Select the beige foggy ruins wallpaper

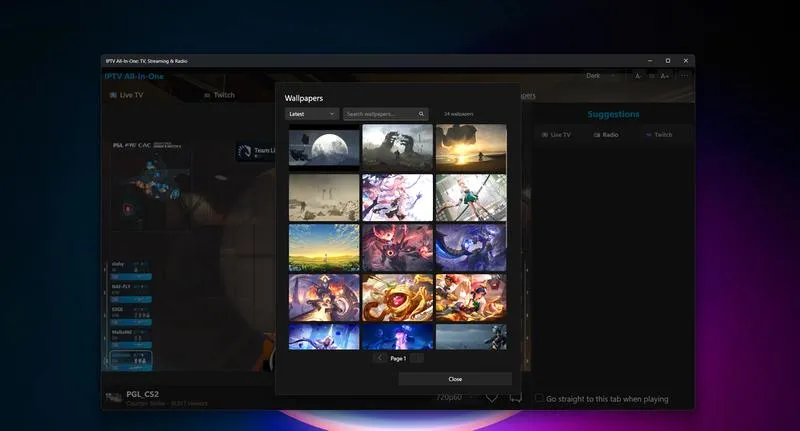[x=324, y=197]
